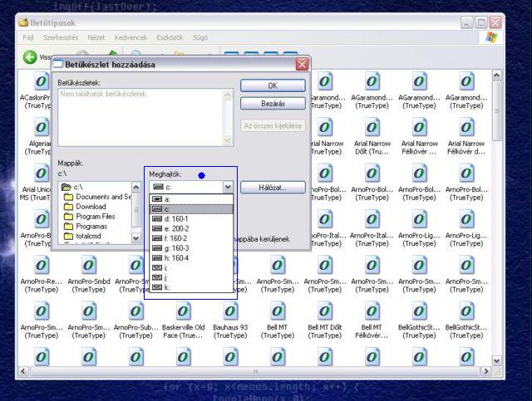Click the Hálózat... button
532x401 pixels.
273,188
